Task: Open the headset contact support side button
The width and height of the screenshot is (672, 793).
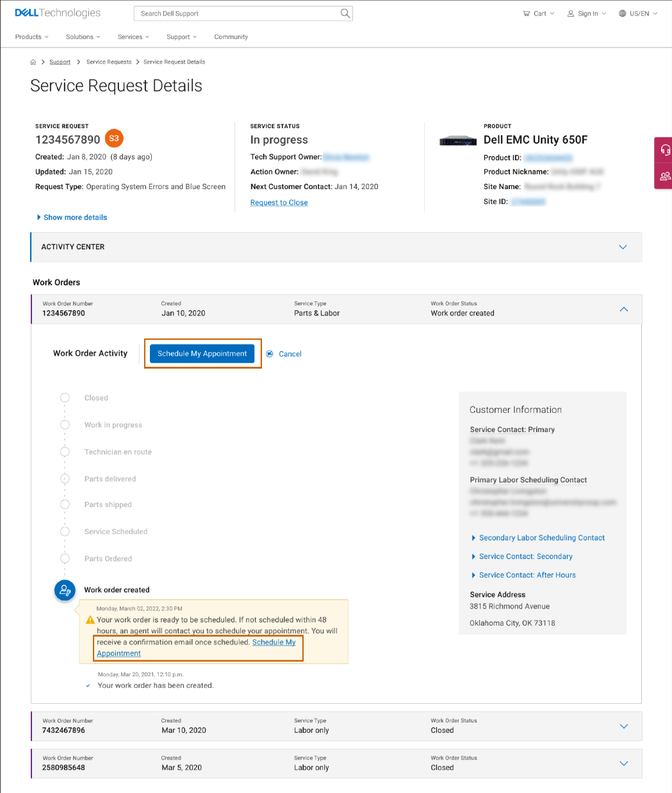Action: point(665,150)
